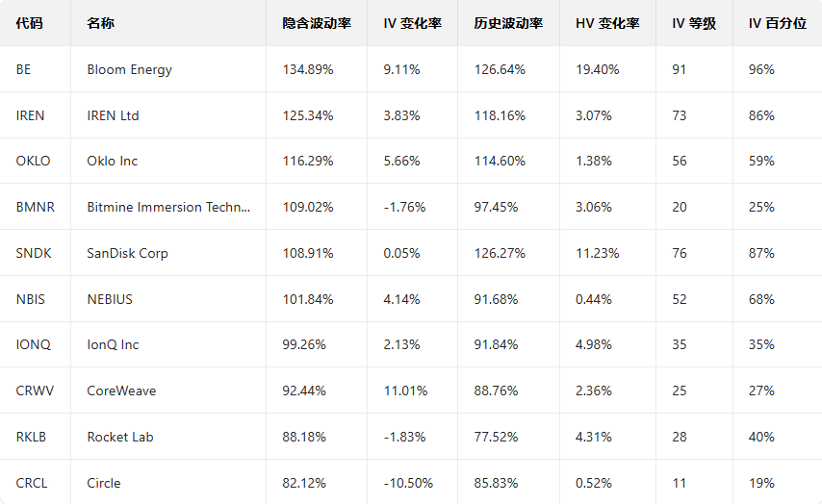The height and width of the screenshot is (504, 822).
Task: Click the IV 变化率 column header
Action: point(413,23)
